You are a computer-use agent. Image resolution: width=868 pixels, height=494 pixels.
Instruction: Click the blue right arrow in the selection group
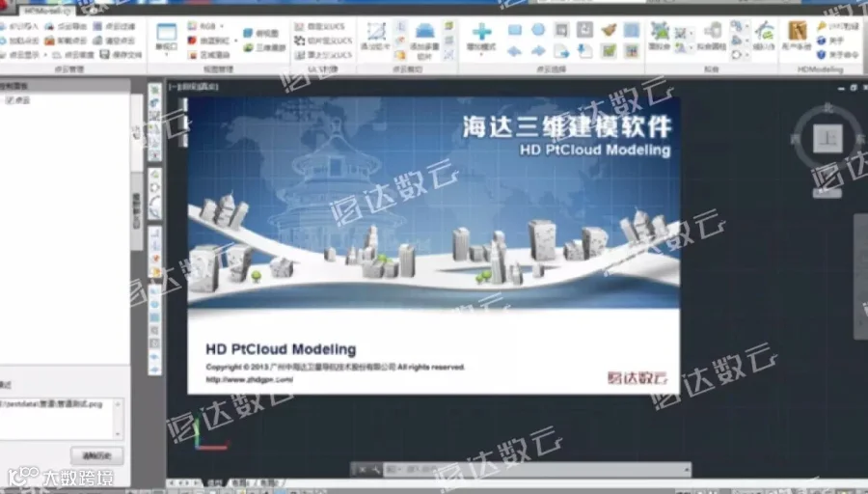tap(538, 51)
